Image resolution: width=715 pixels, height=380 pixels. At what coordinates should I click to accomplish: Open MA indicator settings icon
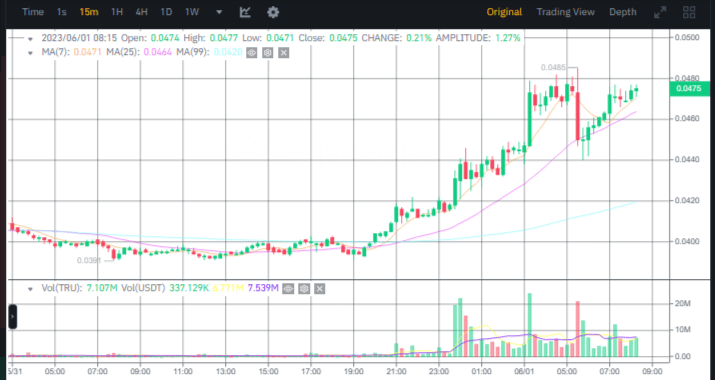pos(268,53)
